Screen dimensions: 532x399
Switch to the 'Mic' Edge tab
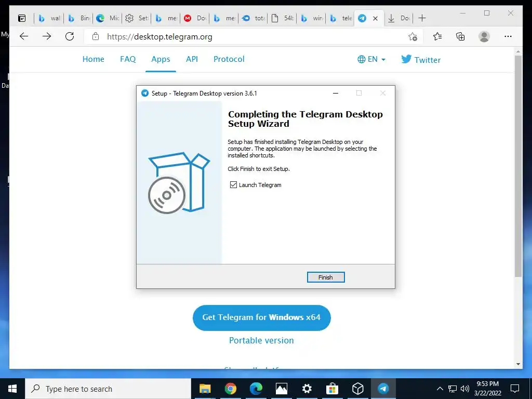click(108, 18)
